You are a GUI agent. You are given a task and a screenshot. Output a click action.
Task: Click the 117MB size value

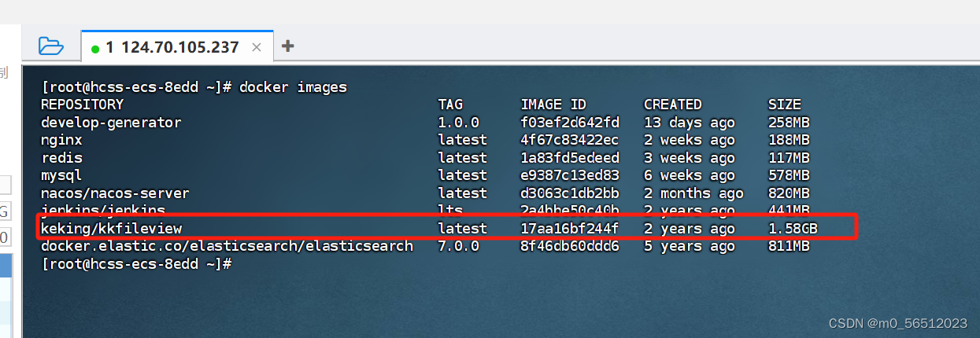pyautogui.click(x=789, y=158)
